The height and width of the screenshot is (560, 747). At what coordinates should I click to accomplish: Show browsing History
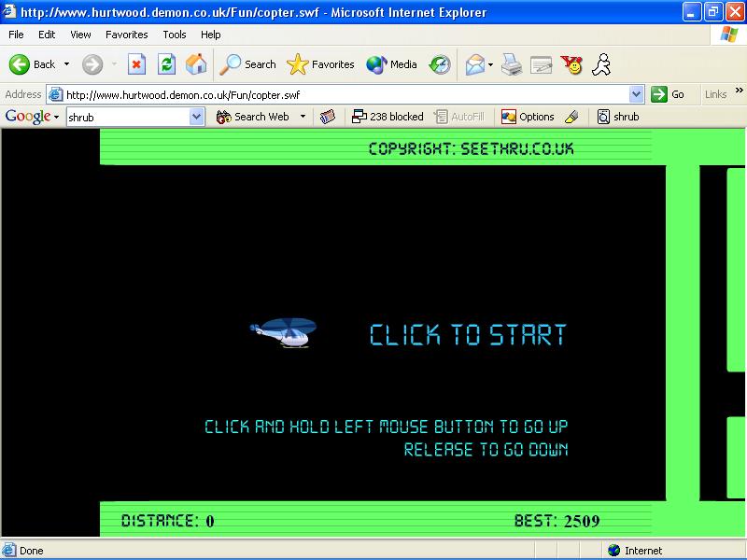coord(439,64)
